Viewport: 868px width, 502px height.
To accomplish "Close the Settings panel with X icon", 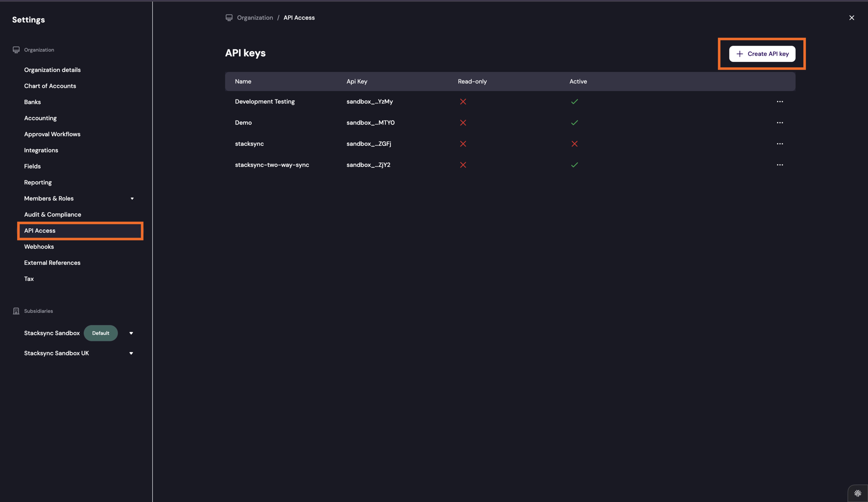I will pos(851,18).
